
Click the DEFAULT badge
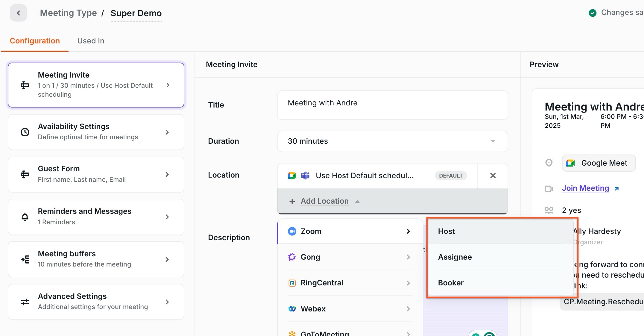click(x=451, y=176)
